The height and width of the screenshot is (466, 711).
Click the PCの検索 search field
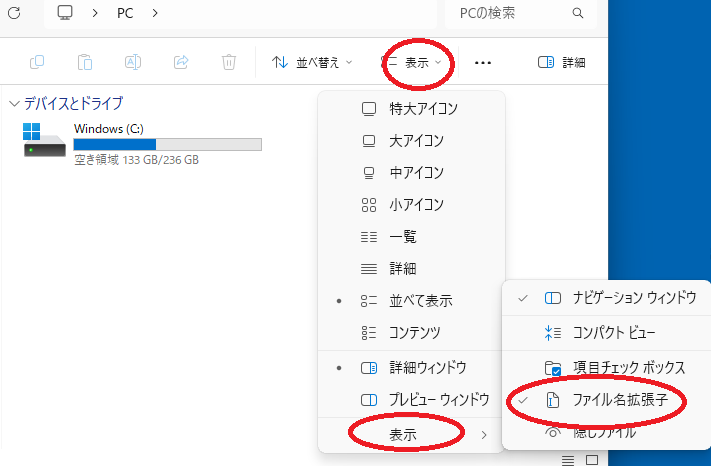[x=505, y=13]
